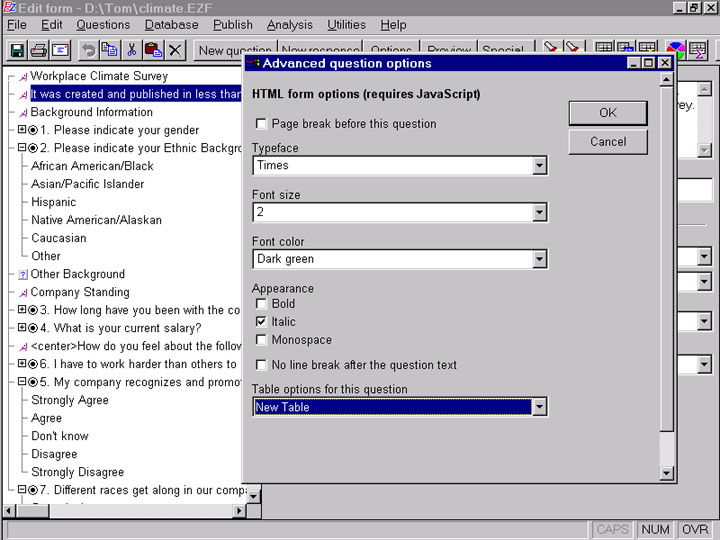Click the text icon beside Background Information
Image resolution: width=720 pixels, height=540 pixels.
pos(23,113)
